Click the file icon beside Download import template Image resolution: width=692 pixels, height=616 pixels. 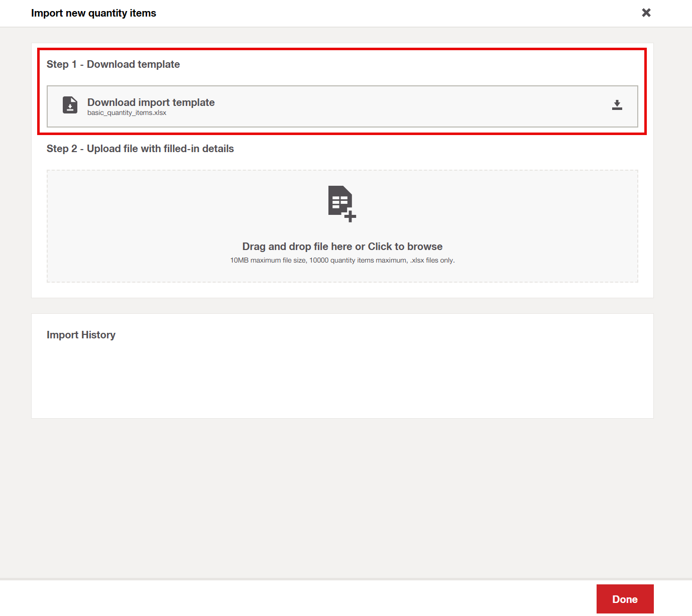point(70,105)
